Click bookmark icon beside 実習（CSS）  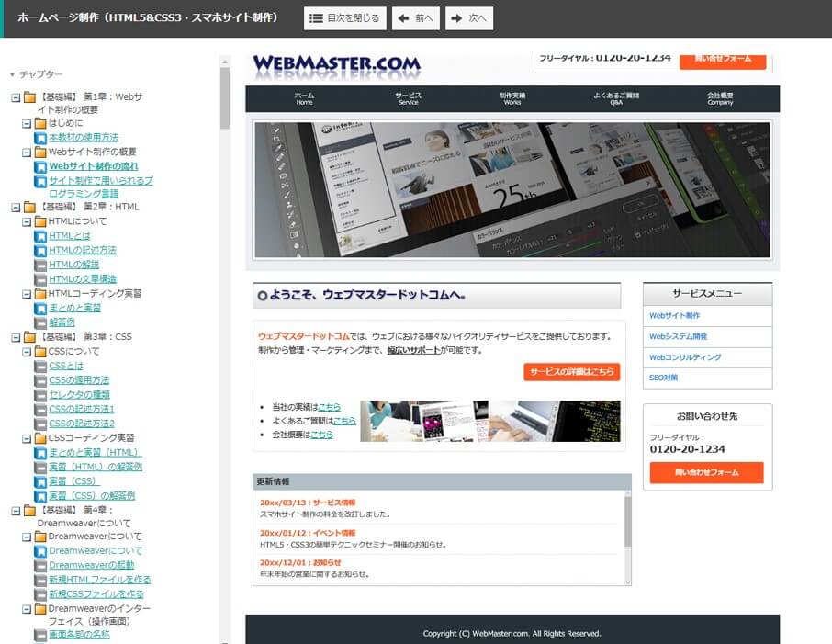(40, 481)
